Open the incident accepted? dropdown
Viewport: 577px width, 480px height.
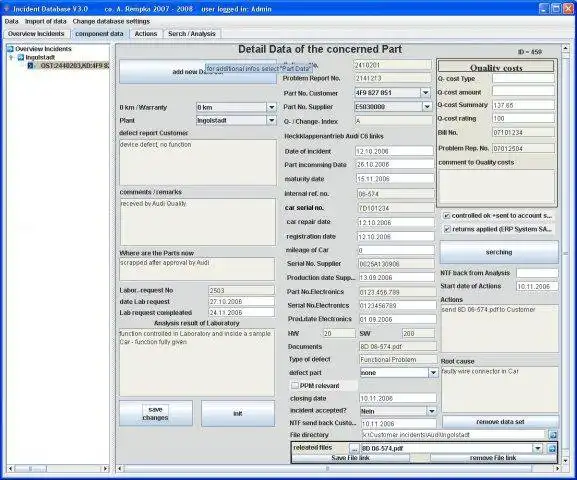click(431, 411)
